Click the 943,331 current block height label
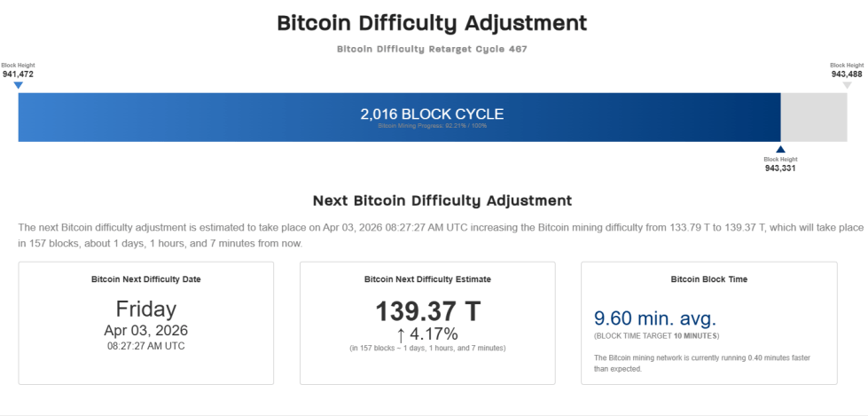 780,167
